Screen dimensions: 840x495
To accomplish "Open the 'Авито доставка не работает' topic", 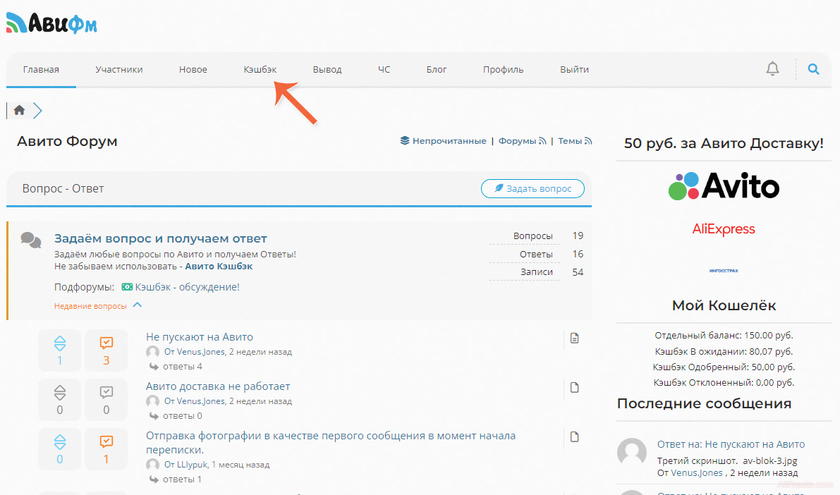I will (x=217, y=386).
